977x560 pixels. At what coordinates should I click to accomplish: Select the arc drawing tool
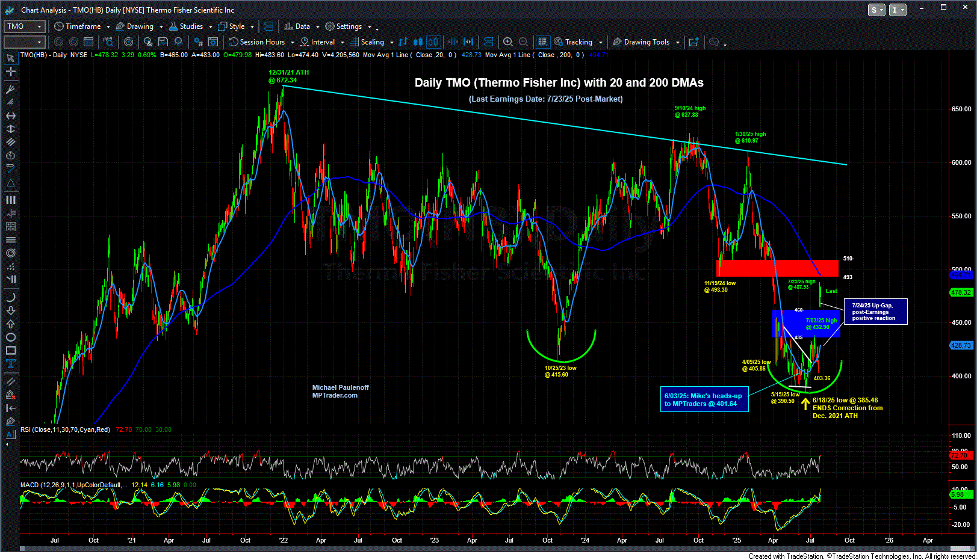tap(10, 297)
